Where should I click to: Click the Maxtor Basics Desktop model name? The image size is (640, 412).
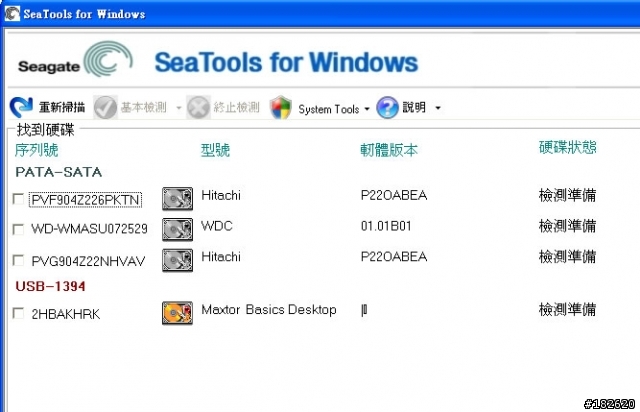pos(269,310)
